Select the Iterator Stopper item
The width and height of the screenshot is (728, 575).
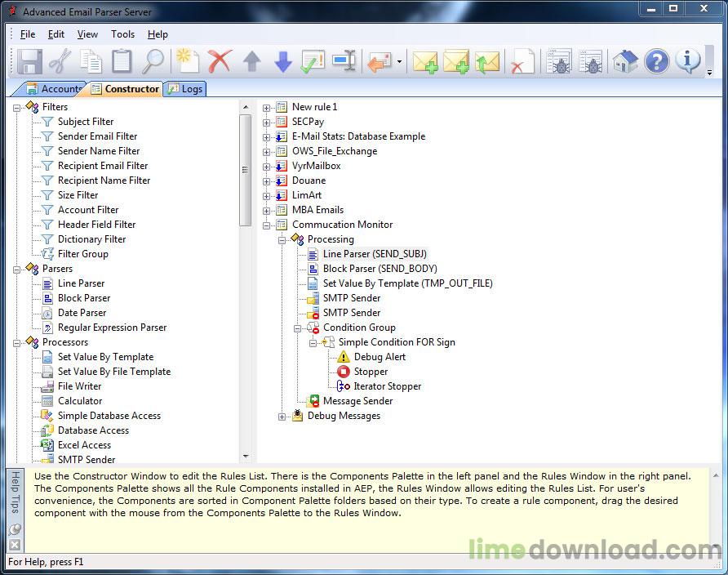(x=387, y=386)
